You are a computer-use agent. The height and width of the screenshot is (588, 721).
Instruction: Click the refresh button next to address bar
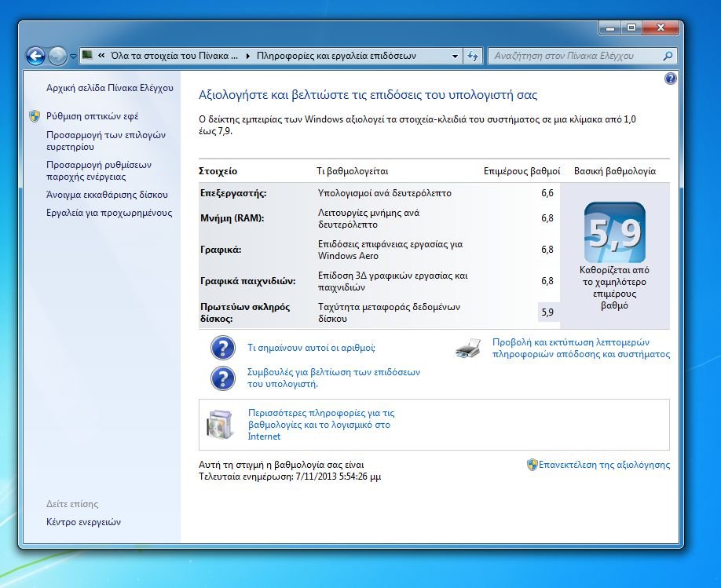(x=473, y=56)
